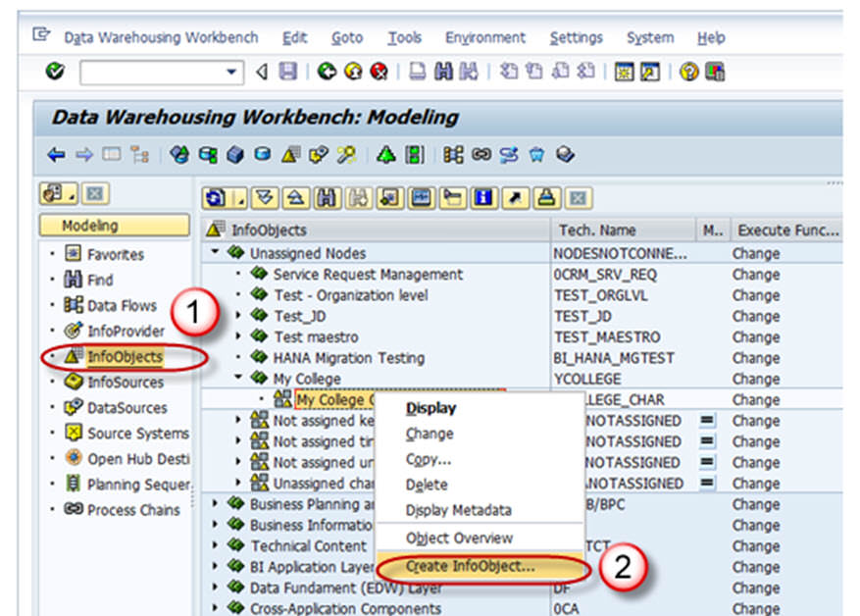
Task: Select Create InfoObject... from context menu
Action: [x=470, y=567]
